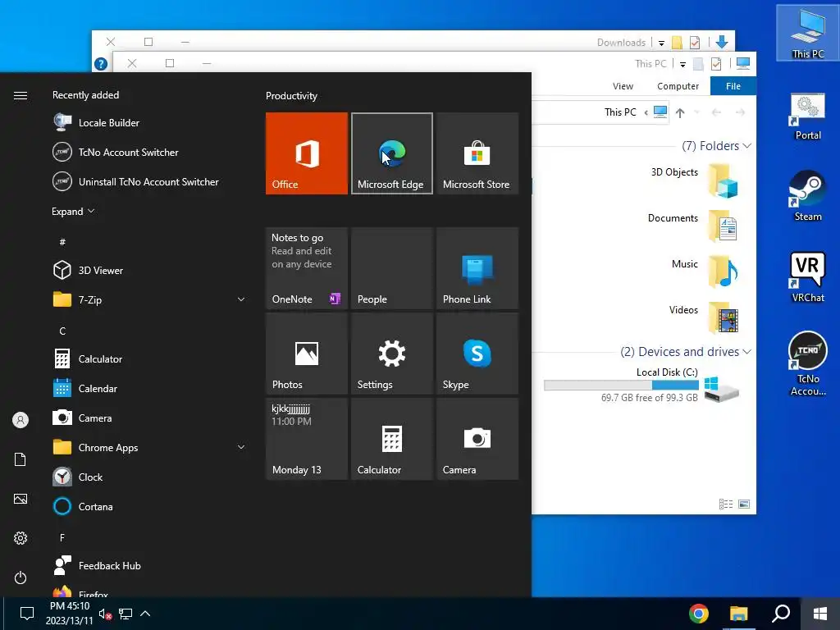The width and height of the screenshot is (840, 630).
Task: Open Google Chrome from the taskbar
Action: (x=699, y=614)
